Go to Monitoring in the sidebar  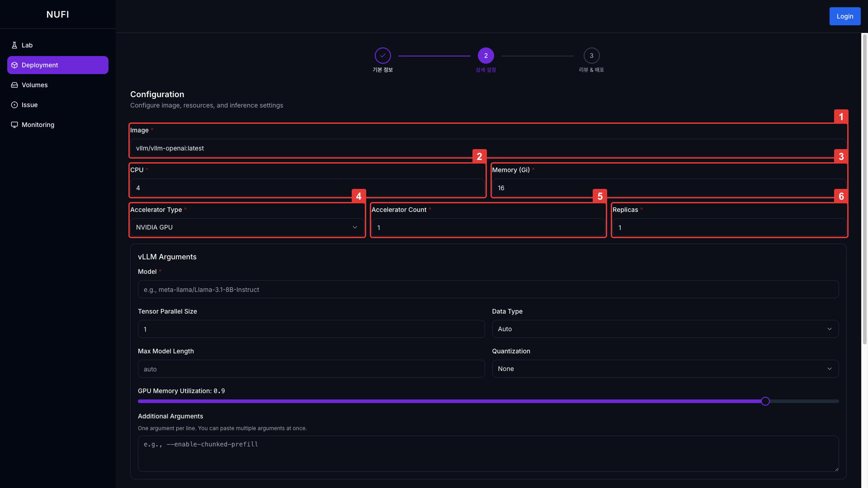(38, 125)
